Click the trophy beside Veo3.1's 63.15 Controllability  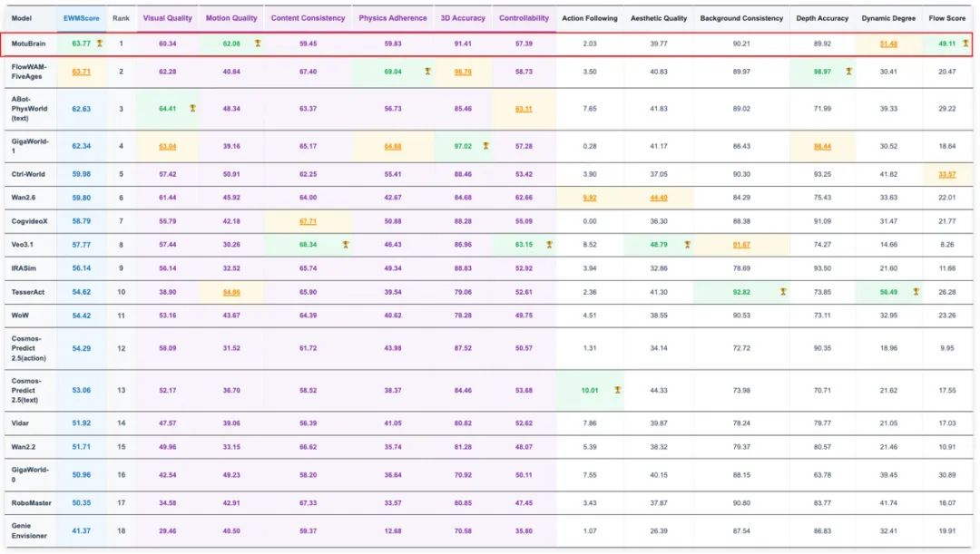[549, 245]
